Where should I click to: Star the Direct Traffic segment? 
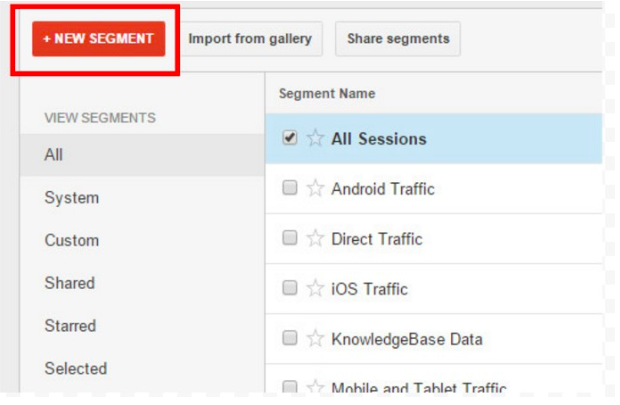click(315, 238)
